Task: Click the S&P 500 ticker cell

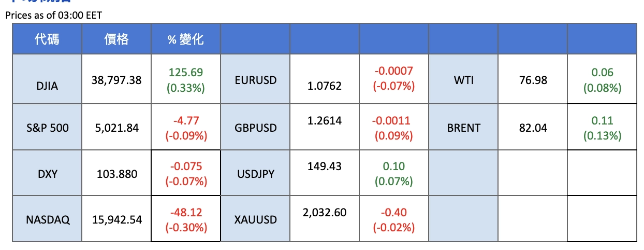Action: click(47, 128)
